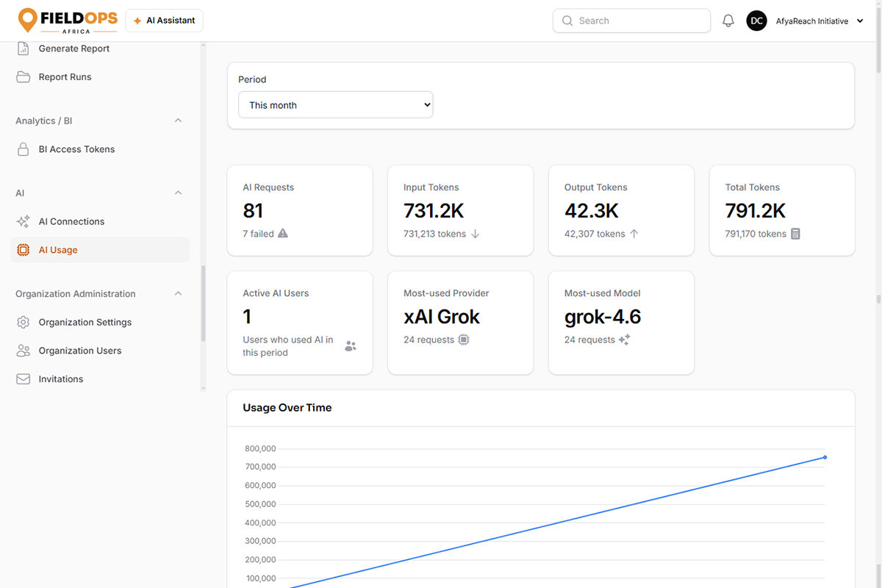
Task: Click the users icon in Active AI Users
Action: coord(351,346)
